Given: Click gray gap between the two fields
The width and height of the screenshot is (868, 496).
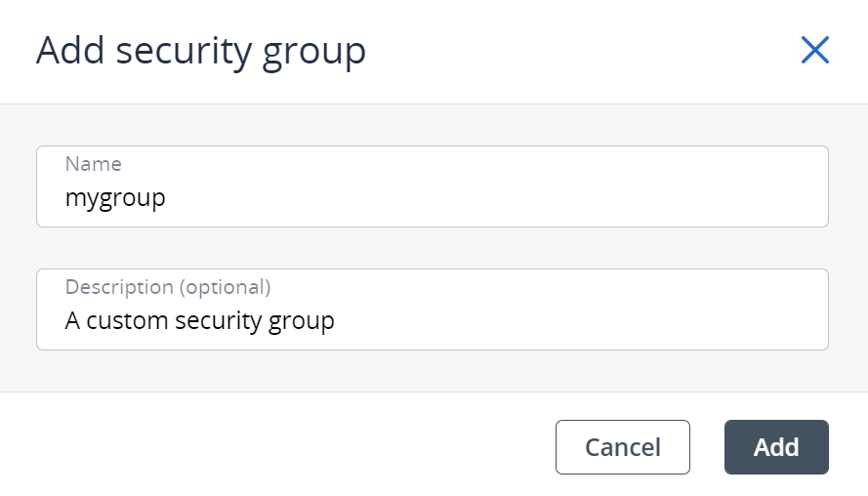Looking at the screenshot, I should pyautogui.click(x=432, y=248).
